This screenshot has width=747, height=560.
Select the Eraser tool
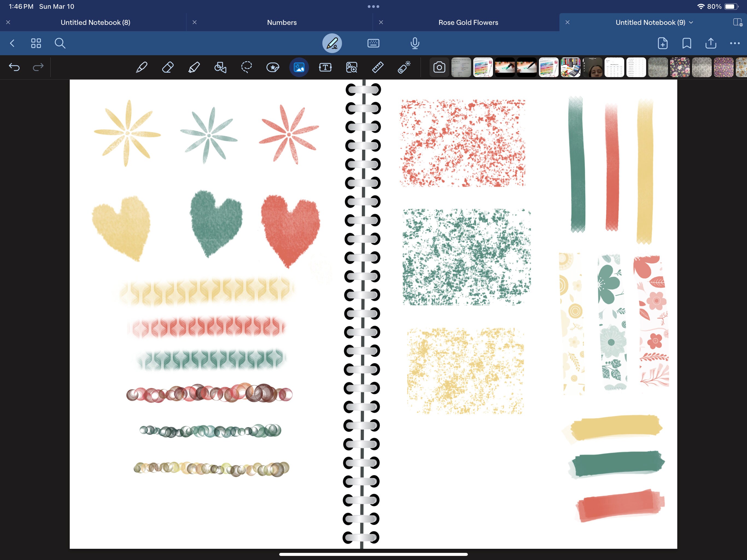click(168, 67)
